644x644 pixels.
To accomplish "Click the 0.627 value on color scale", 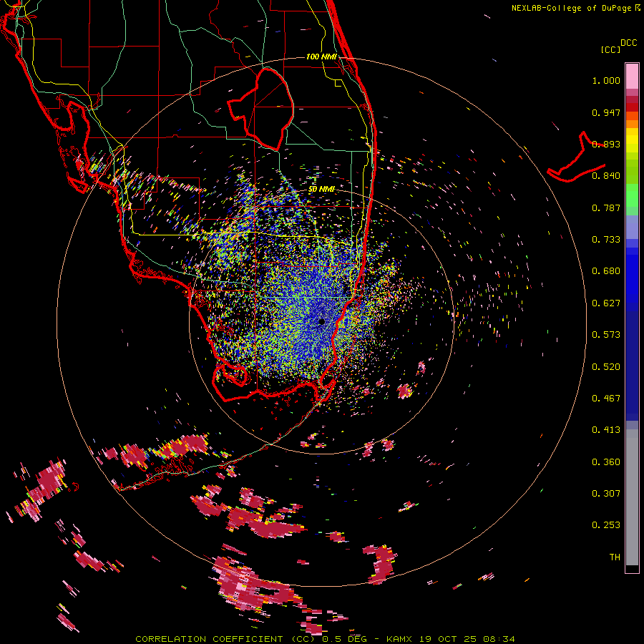I will click(x=606, y=303).
